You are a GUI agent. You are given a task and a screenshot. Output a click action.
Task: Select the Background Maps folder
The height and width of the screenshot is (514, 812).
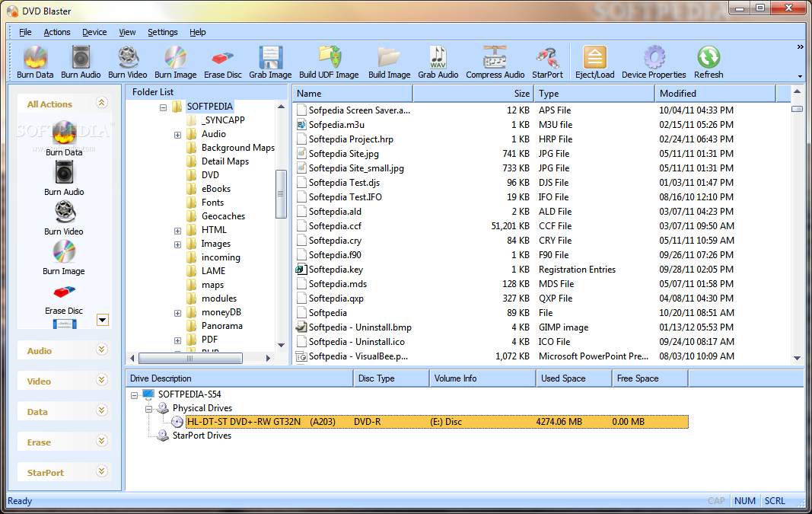(237, 148)
